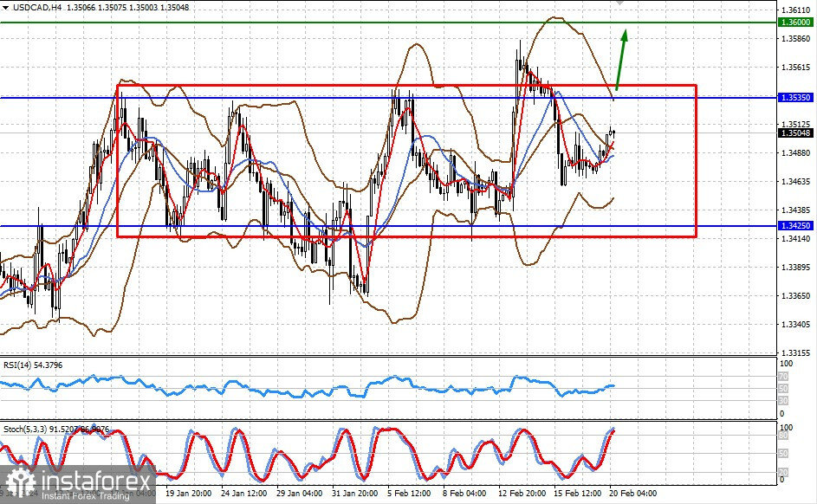
Task: Click the 80 level on Stoch scale
Action: 783,436
